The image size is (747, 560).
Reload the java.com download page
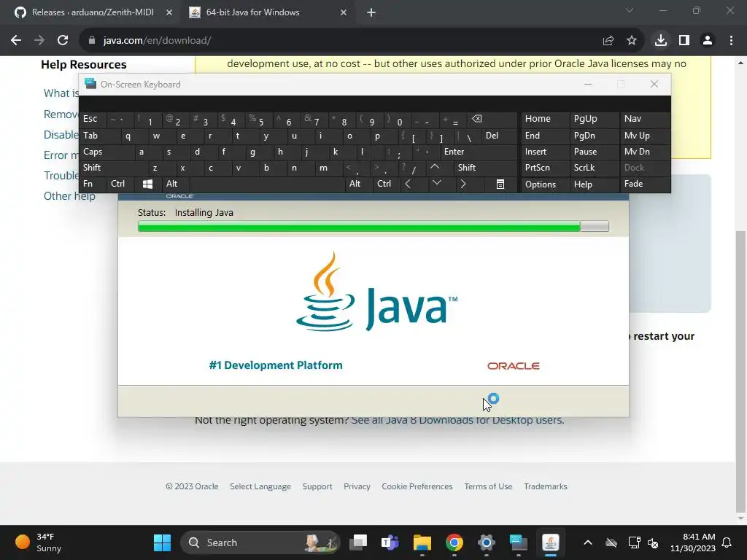point(63,41)
